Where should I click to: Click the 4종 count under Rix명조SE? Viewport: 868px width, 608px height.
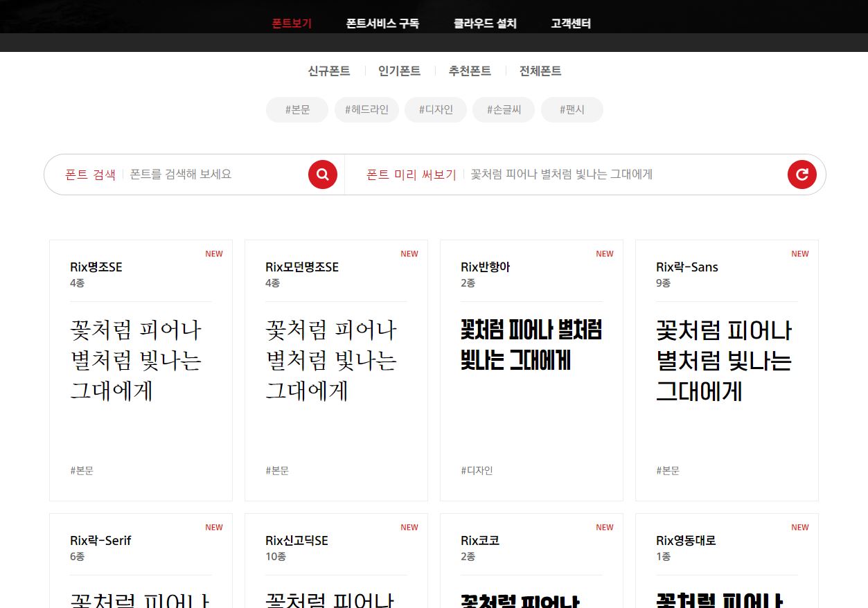[78, 283]
